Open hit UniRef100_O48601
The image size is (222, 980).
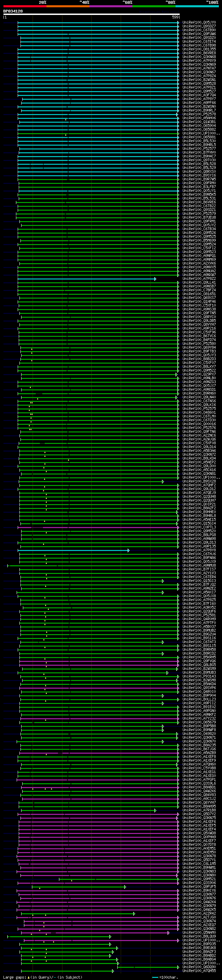[199, 412]
